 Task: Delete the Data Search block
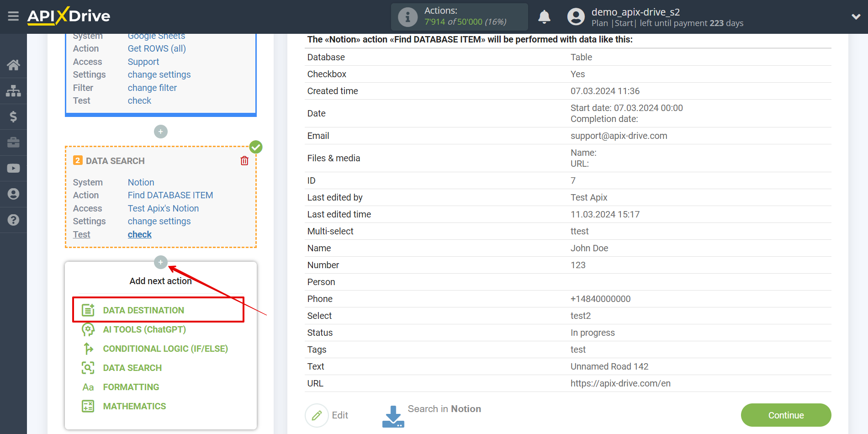[244, 161]
